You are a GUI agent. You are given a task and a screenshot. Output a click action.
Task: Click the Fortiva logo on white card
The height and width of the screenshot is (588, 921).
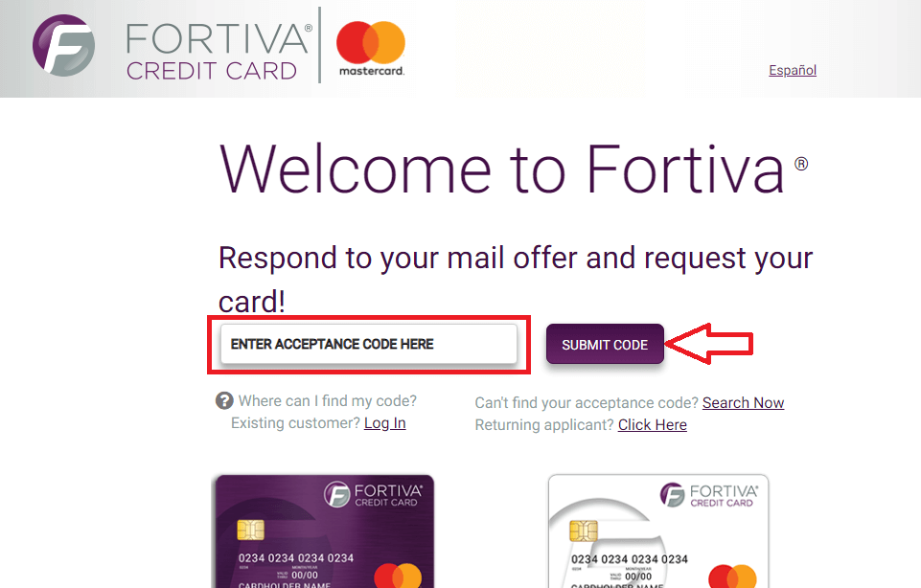(x=709, y=495)
